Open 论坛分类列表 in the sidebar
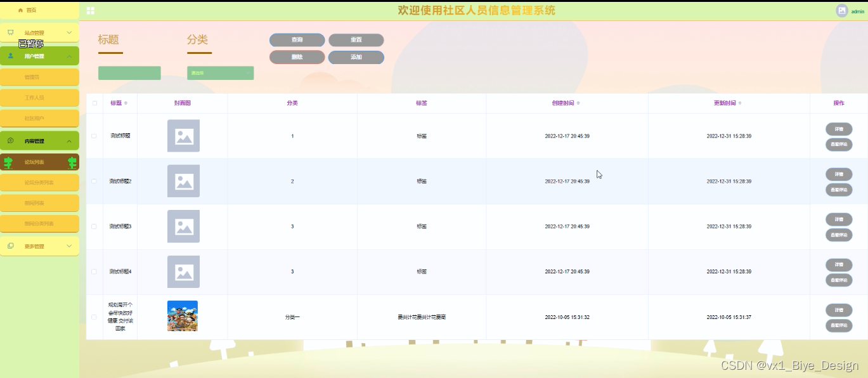The width and height of the screenshot is (868, 378). [39, 183]
